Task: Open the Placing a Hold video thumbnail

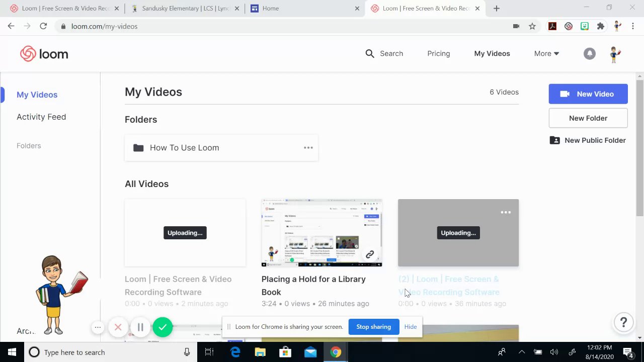Action: coord(321,233)
